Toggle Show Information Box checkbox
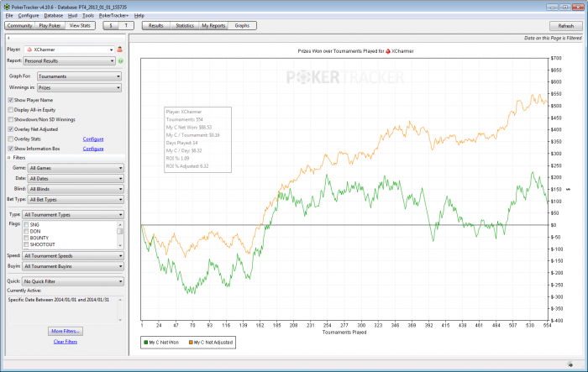Image resolution: width=588 pixels, height=372 pixels. (10, 149)
